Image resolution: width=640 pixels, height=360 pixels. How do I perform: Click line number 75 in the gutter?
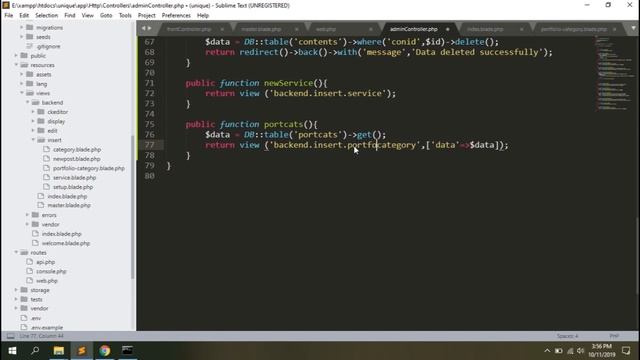click(x=149, y=124)
